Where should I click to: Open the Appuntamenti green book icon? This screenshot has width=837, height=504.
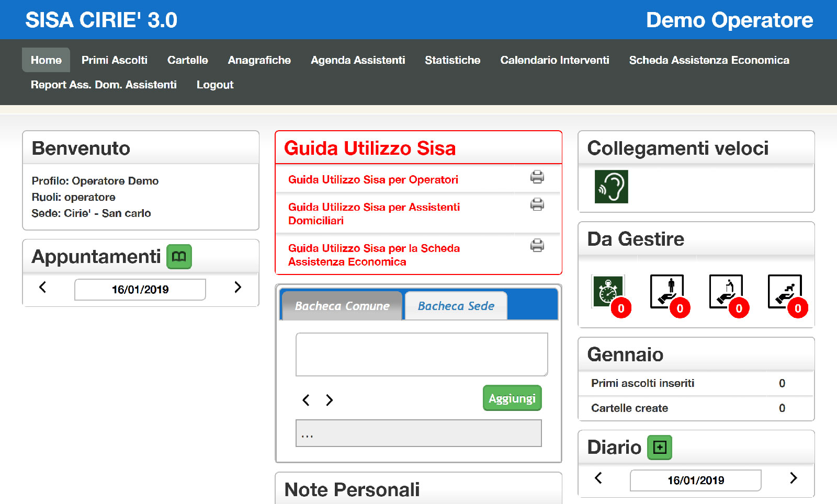tap(179, 257)
